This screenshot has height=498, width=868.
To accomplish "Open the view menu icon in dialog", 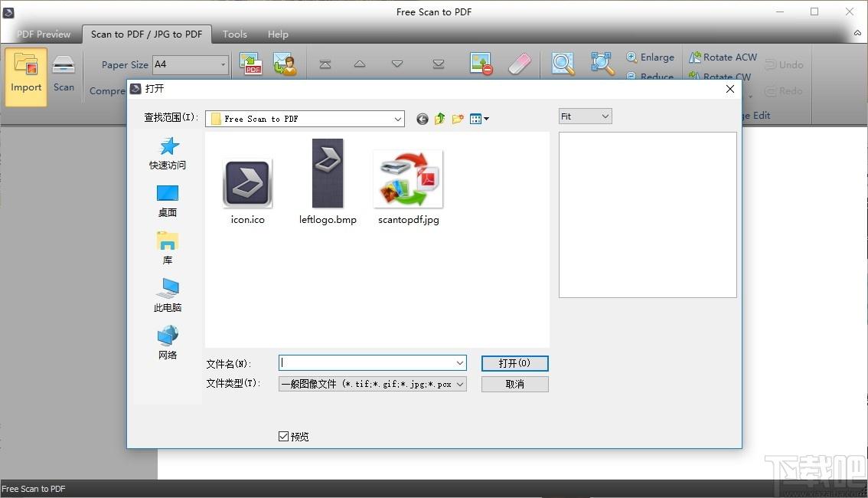I will 479,119.
